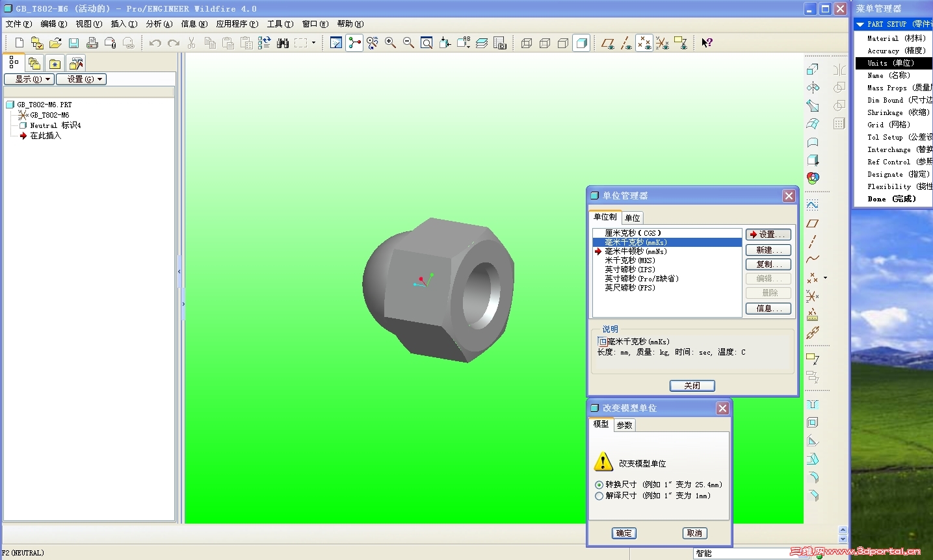Select the Round tool in right toolbar
The image size is (933, 560).
coord(813,477)
